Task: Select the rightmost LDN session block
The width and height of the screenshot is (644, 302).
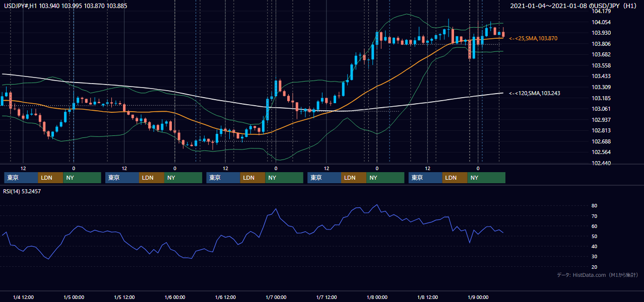Action: coord(455,178)
